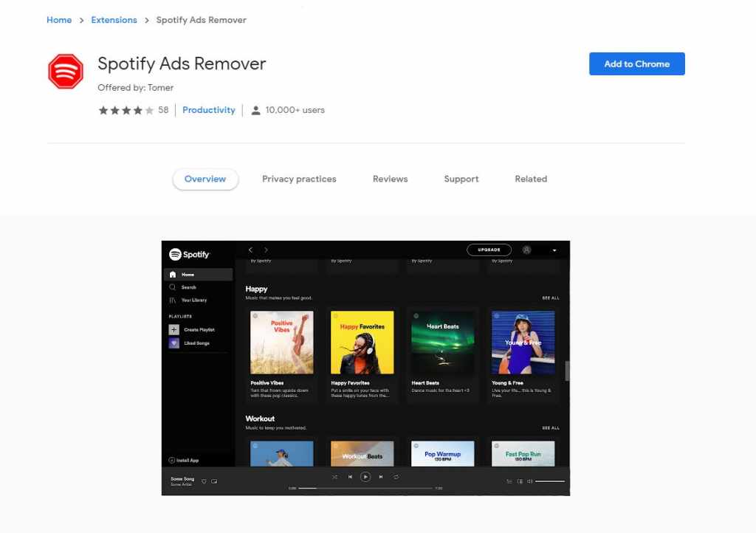Image resolution: width=756 pixels, height=533 pixels.
Task: Click the red Spotify Ads Remover extension logo
Action: click(x=66, y=72)
